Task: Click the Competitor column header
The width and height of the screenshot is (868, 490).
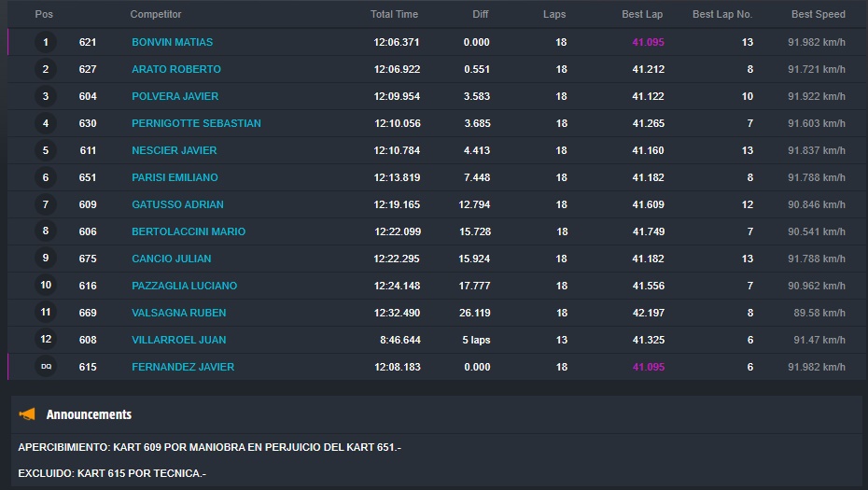Action: tap(156, 14)
